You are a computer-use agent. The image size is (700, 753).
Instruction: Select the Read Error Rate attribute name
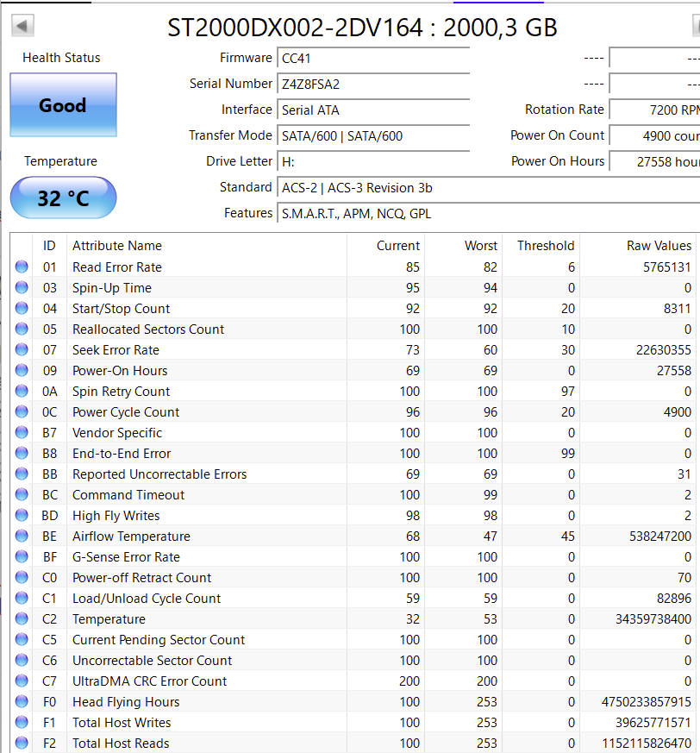tap(117, 267)
